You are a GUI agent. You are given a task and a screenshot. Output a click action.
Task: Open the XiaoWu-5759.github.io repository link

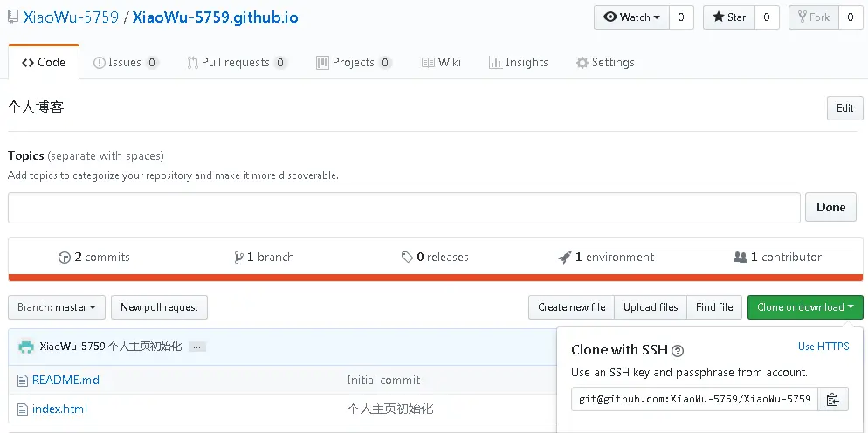click(216, 17)
